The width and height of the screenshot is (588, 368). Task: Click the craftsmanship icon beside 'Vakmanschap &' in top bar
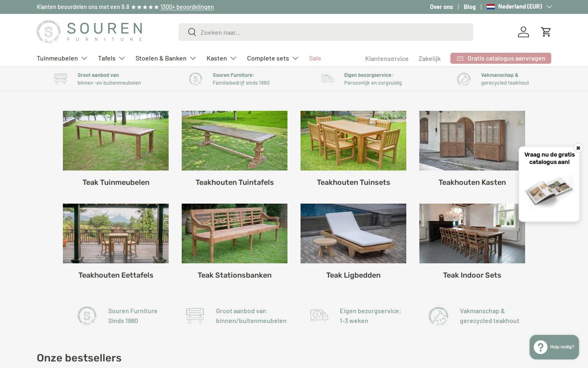463,79
